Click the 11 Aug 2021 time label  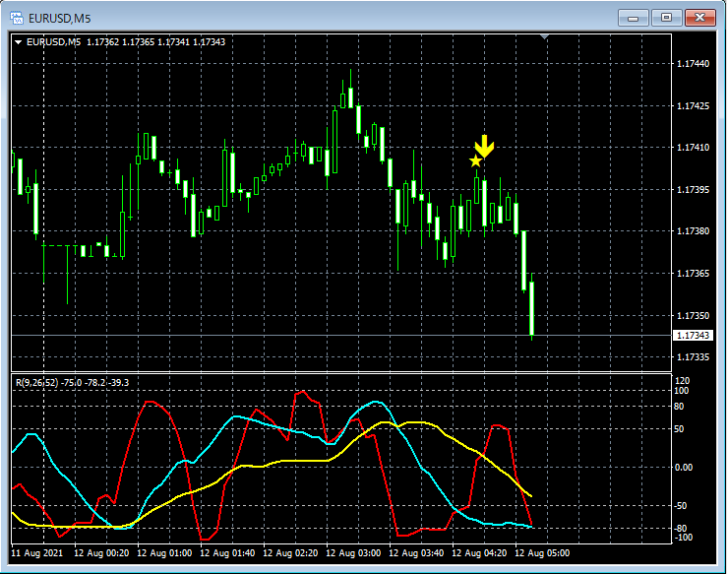point(36,553)
